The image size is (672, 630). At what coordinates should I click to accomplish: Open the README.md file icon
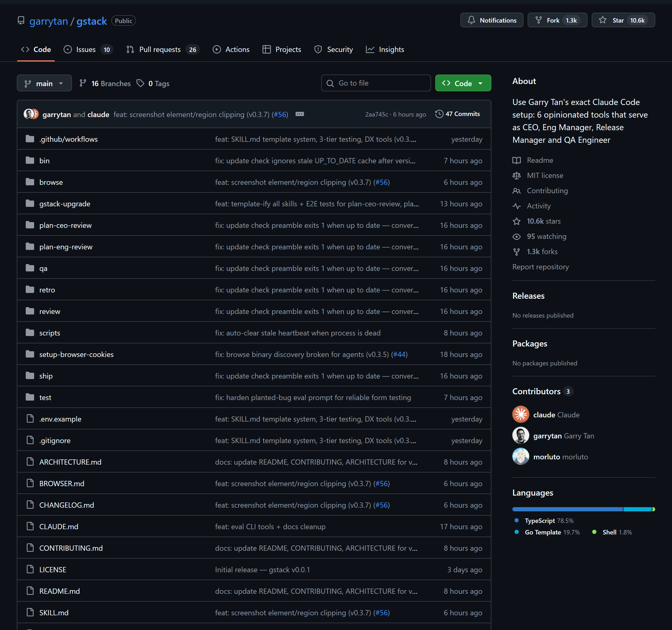[x=30, y=591]
